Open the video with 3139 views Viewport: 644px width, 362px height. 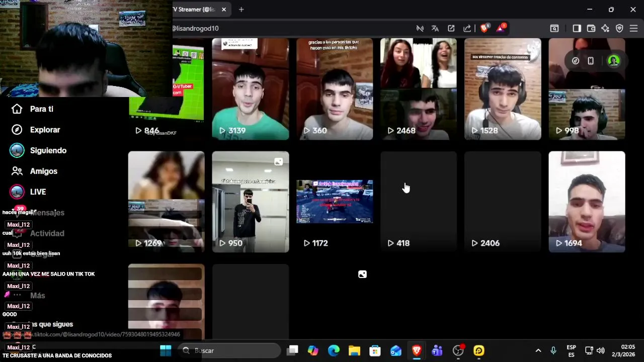click(251, 89)
